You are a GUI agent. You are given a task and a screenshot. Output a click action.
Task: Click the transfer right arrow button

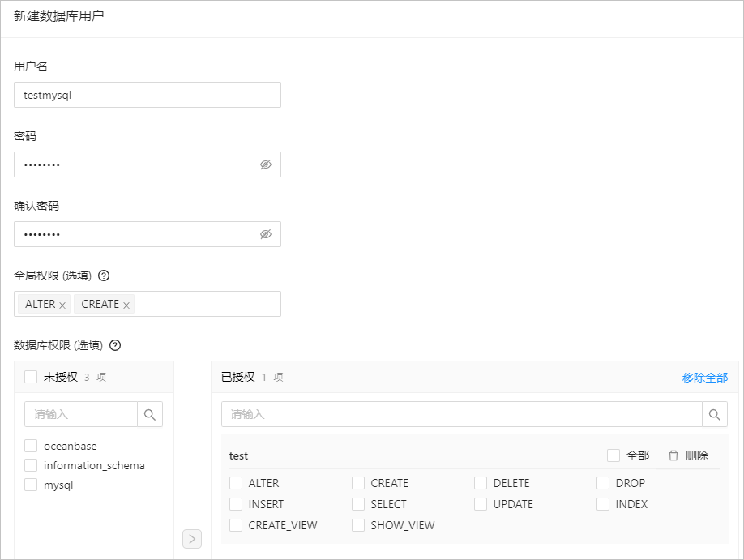[x=192, y=539]
